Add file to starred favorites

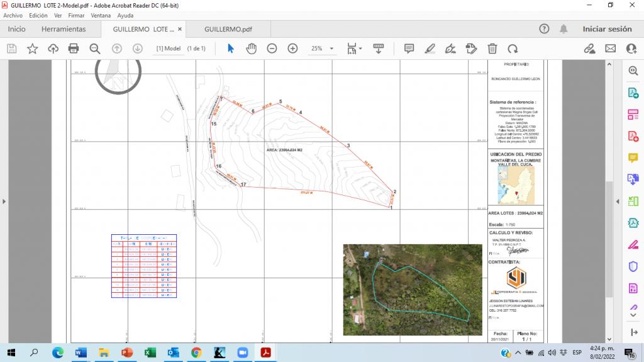click(x=32, y=48)
